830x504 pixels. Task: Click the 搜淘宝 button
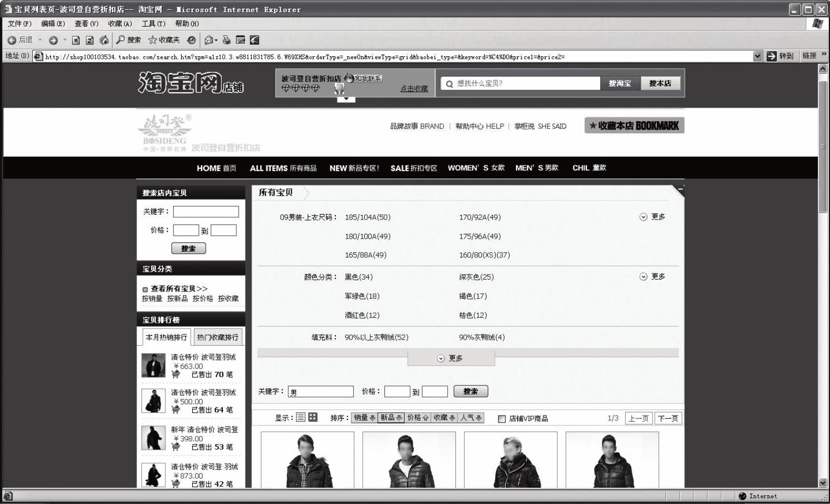click(620, 83)
